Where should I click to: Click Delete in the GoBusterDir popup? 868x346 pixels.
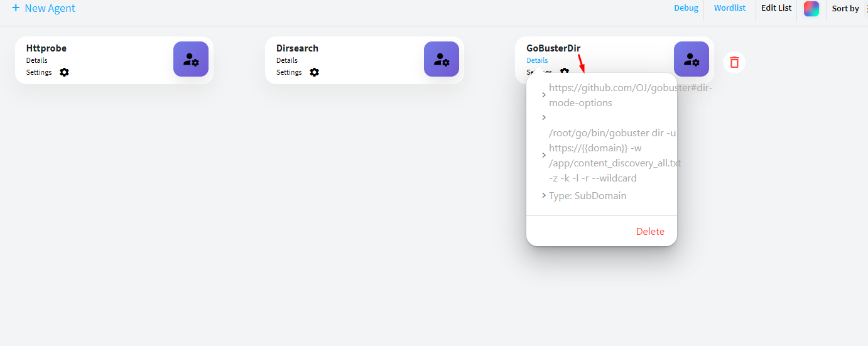click(650, 231)
